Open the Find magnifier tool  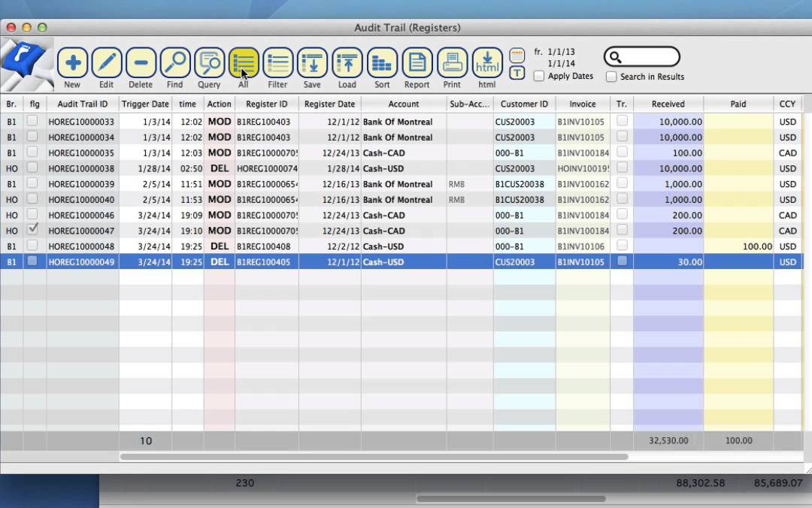(x=175, y=62)
